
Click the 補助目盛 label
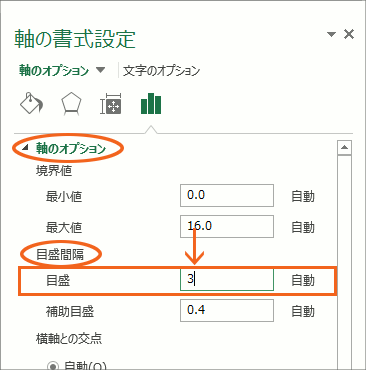click(x=70, y=311)
